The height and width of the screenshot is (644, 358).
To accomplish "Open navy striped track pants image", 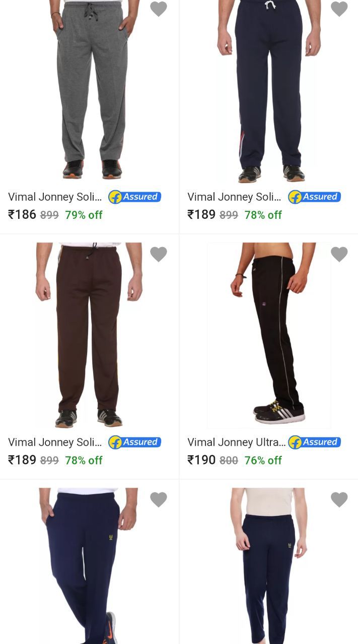I will tap(270, 91).
